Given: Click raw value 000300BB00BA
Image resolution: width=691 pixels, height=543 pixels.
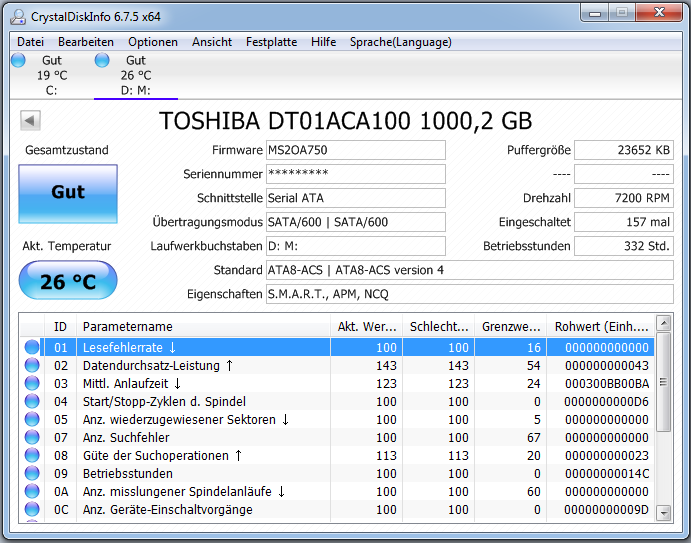Looking at the screenshot, I should point(607,383).
